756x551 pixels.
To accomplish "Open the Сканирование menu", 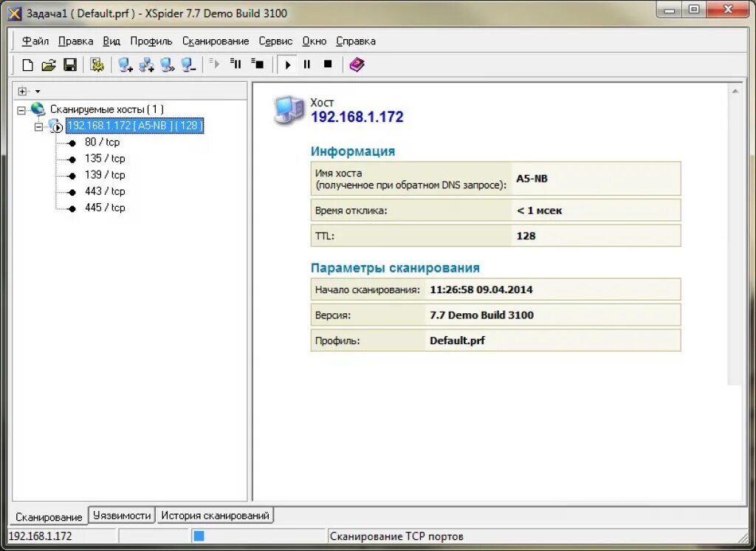I will click(x=216, y=41).
